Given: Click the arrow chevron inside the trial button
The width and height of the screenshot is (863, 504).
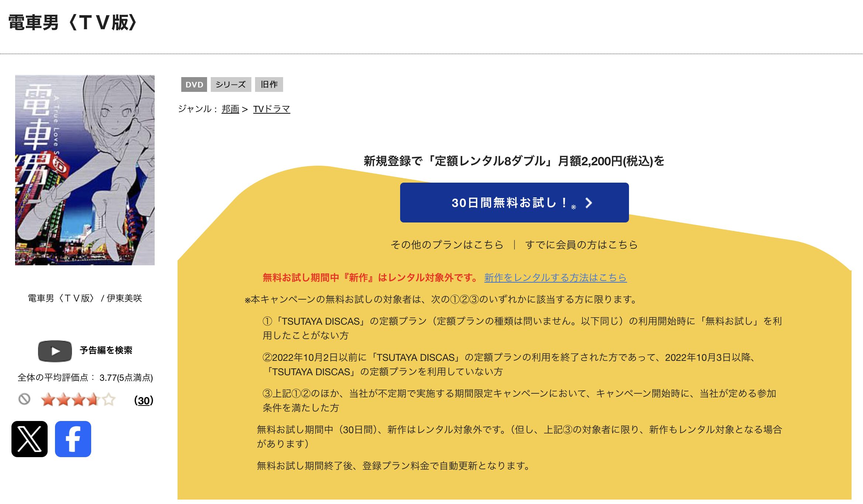Looking at the screenshot, I should pyautogui.click(x=589, y=203).
